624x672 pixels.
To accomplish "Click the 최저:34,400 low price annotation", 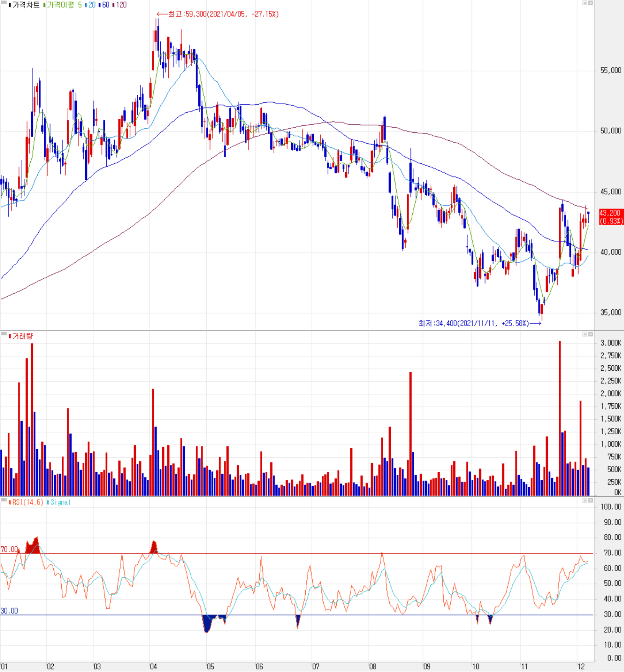I will coord(480,324).
